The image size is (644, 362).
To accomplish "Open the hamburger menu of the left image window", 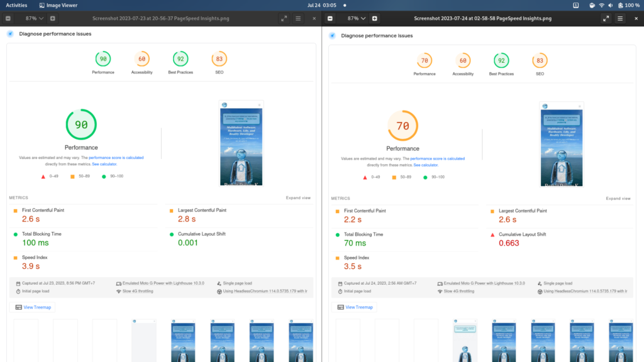I will coord(297,18).
